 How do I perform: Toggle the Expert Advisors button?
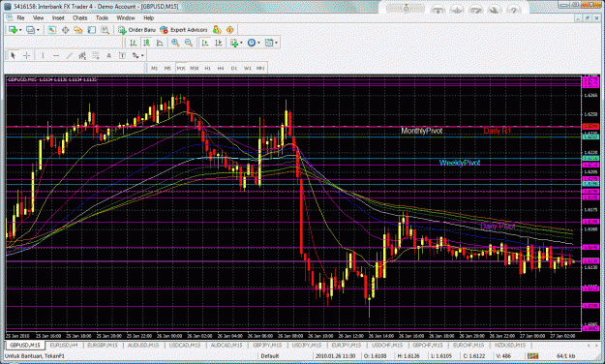coord(184,30)
